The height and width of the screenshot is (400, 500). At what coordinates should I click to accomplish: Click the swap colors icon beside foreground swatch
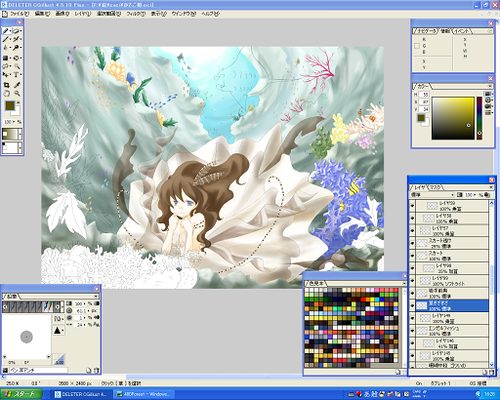pyautogui.click(x=18, y=103)
